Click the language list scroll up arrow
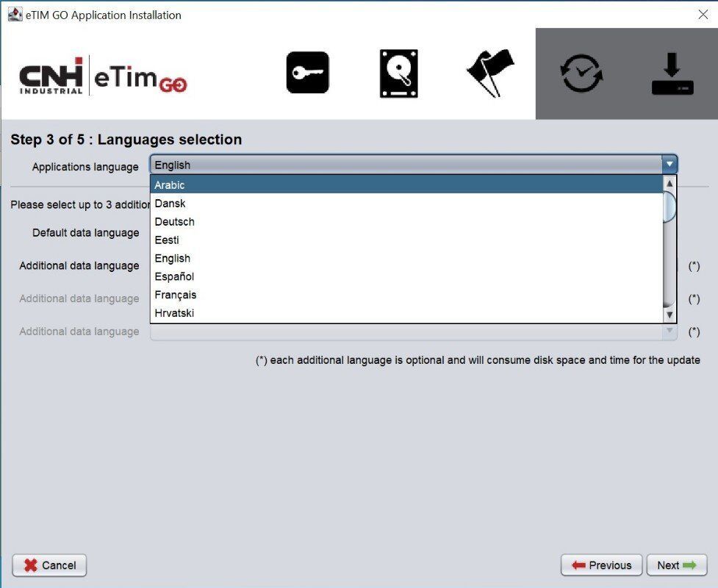The height and width of the screenshot is (588, 718). click(x=669, y=183)
